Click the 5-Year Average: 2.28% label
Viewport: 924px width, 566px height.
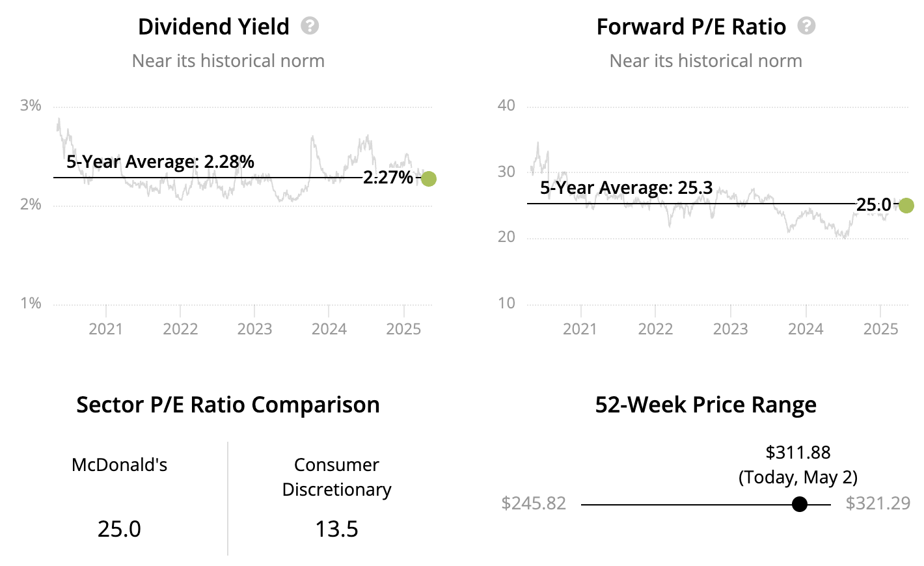(x=160, y=161)
